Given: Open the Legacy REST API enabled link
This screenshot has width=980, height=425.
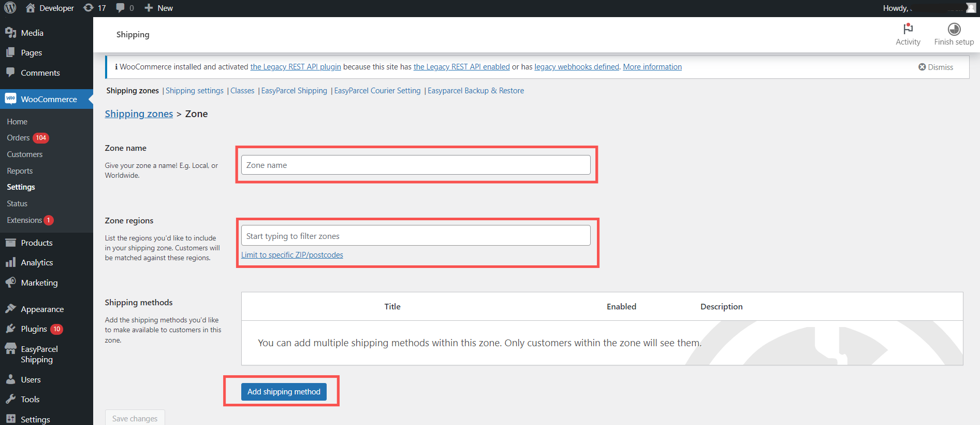Looking at the screenshot, I should (462, 67).
